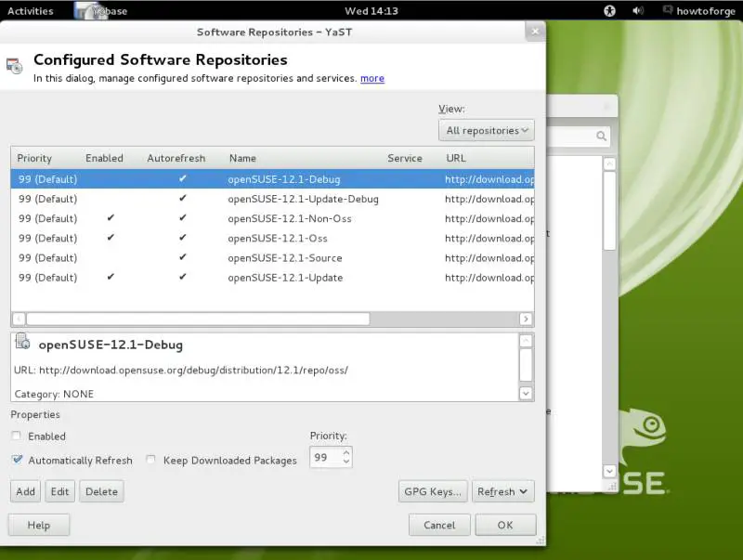The height and width of the screenshot is (560, 743).
Task: Cancel the repository changes
Action: 439,525
